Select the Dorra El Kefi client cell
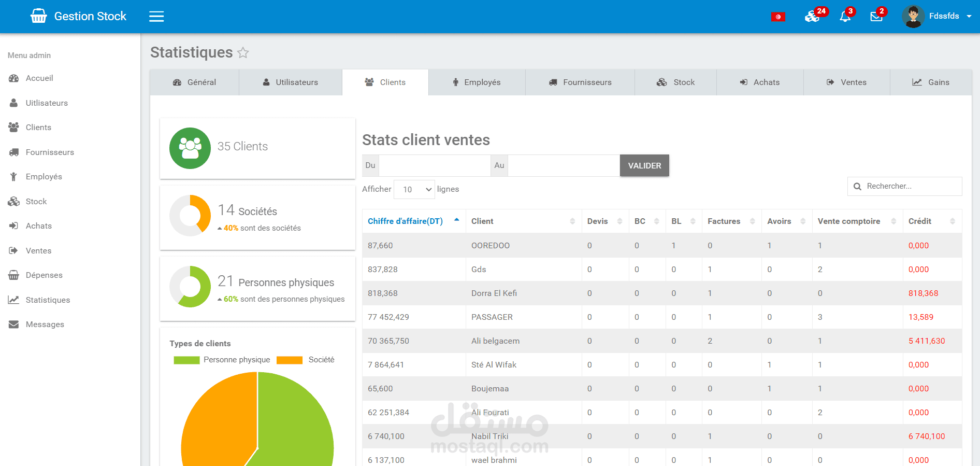980x466 pixels. tap(524, 293)
